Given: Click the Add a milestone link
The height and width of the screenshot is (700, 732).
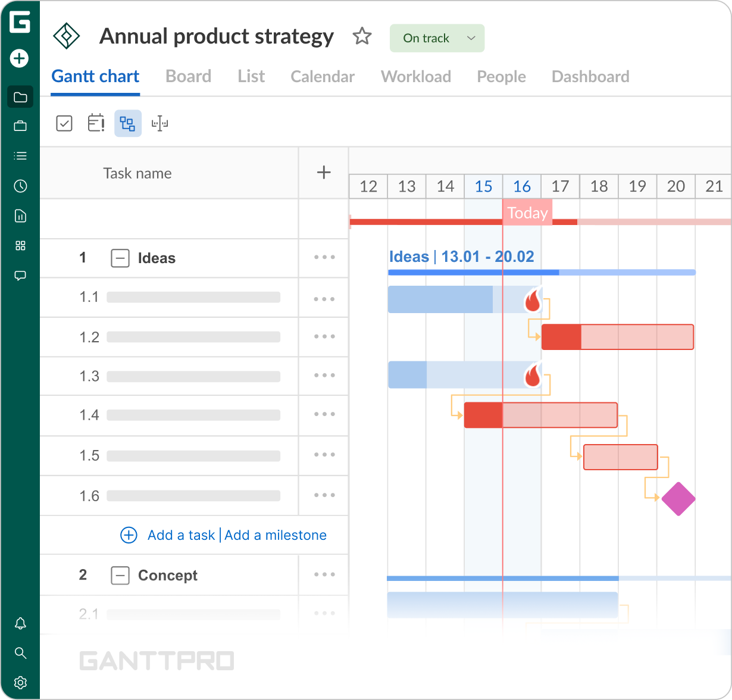Looking at the screenshot, I should pyautogui.click(x=276, y=535).
